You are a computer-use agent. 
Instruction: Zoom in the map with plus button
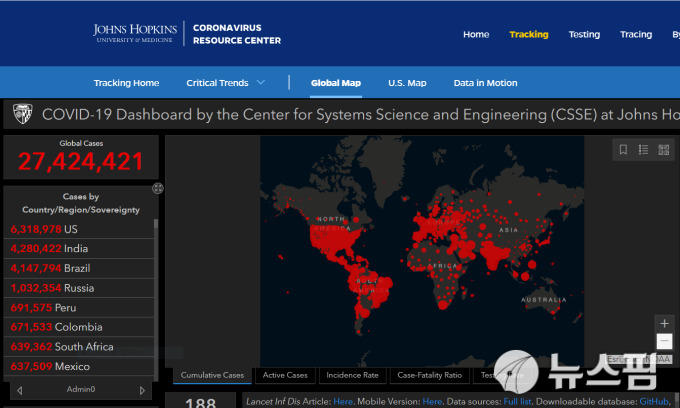(x=664, y=323)
